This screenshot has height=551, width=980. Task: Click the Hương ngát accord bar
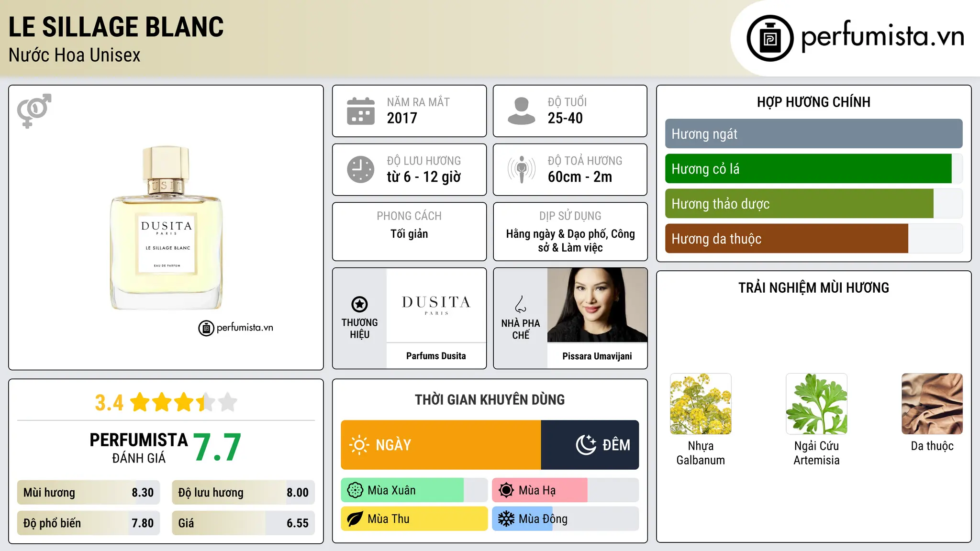813,134
